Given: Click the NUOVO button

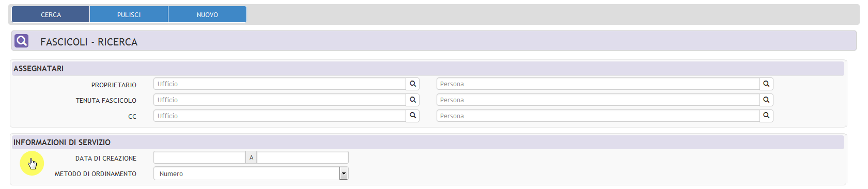Looking at the screenshot, I should (x=207, y=14).
